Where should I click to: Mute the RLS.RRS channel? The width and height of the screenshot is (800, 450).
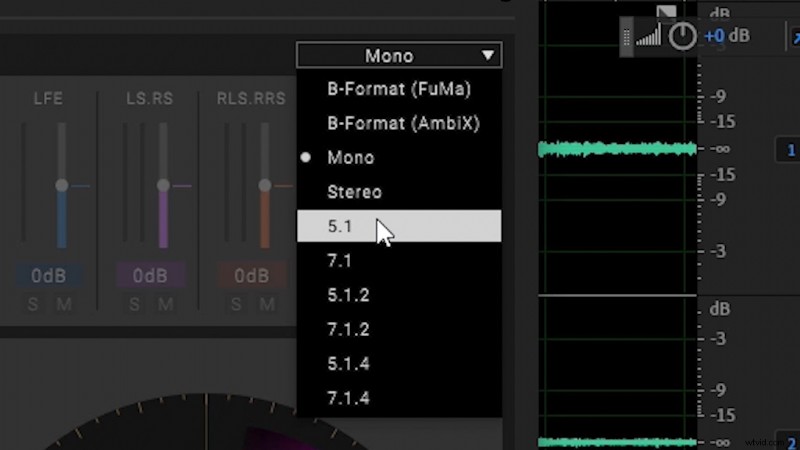pyautogui.click(x=267, y=305)
